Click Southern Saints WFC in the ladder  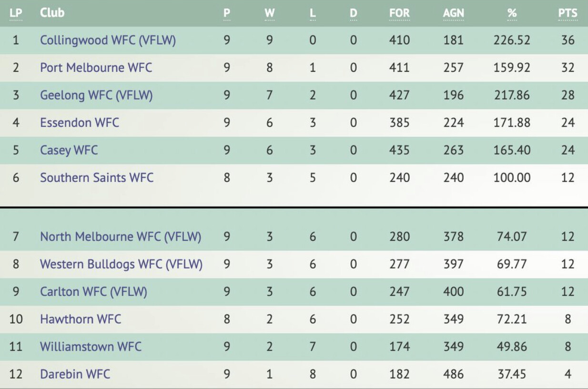click(97, 178)
